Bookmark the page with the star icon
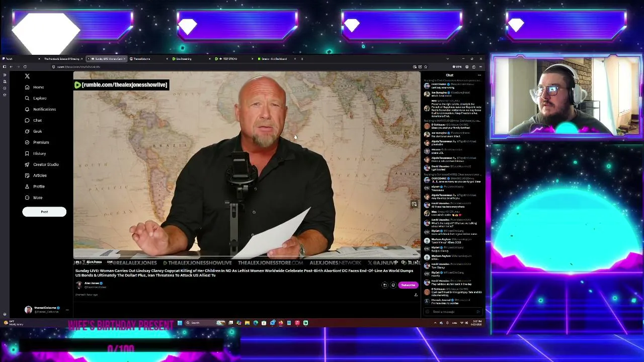Viewport: 644px width, 362px height. coord(426,66)
